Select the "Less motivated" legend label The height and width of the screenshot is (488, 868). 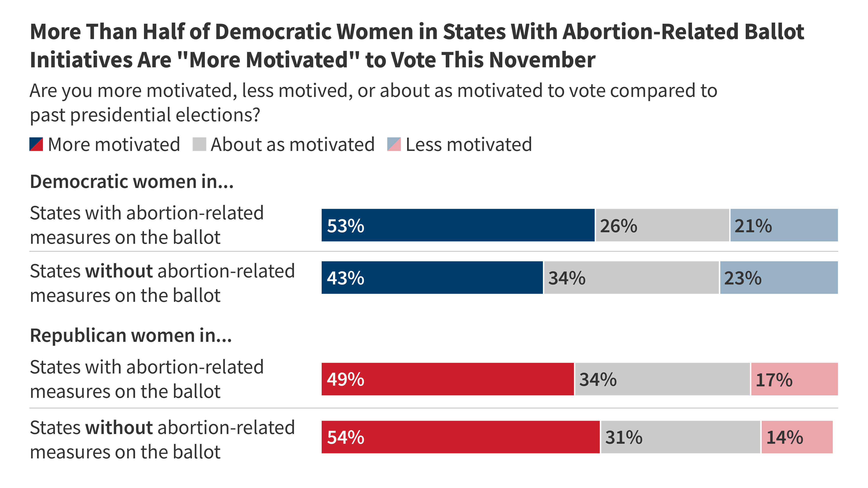pyautogui.click(x=469, y=145)
